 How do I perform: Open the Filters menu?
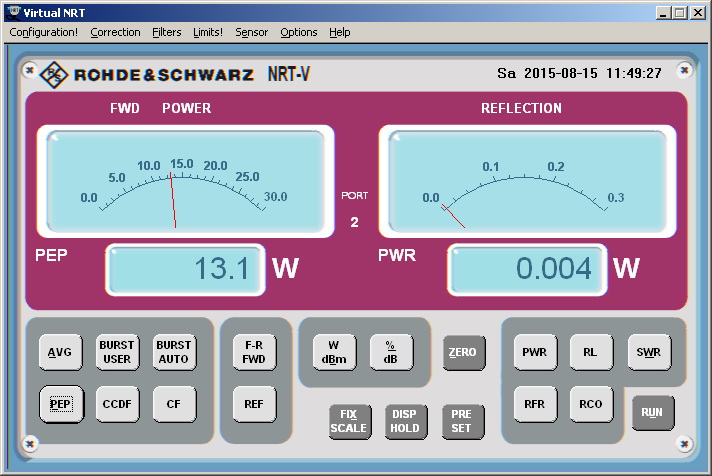[x=167, y=32]
